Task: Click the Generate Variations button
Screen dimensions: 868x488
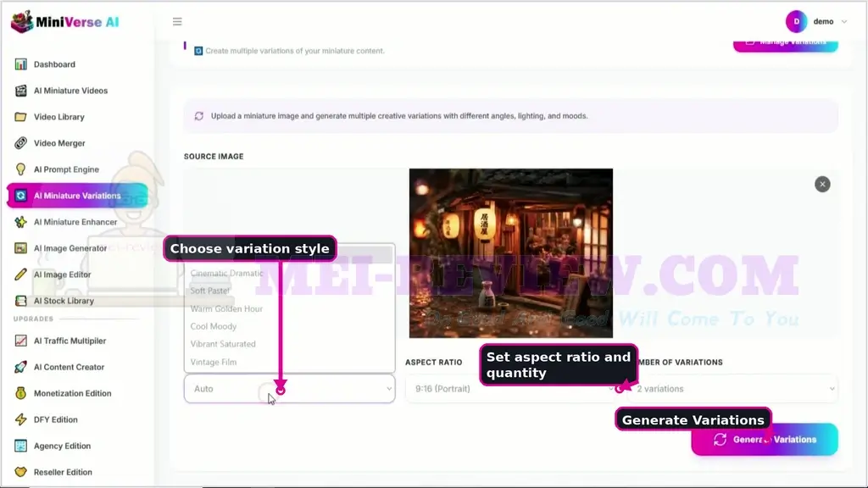Action: coord(765,440)
